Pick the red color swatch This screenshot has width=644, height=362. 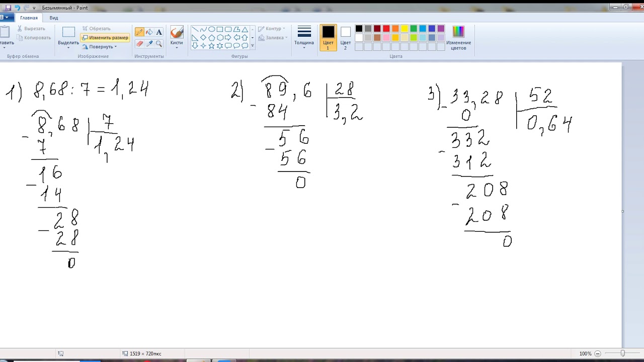pyautogui.click(x=386, y=29)
